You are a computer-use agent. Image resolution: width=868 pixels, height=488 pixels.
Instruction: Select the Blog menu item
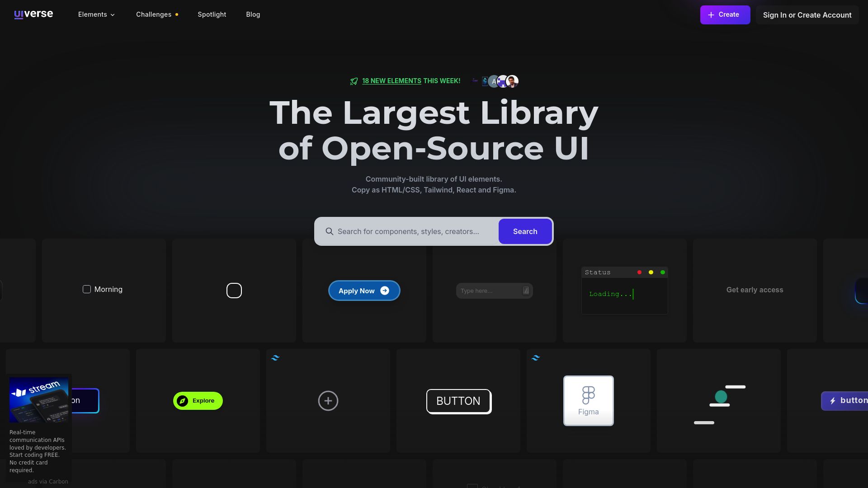(253, 15)
